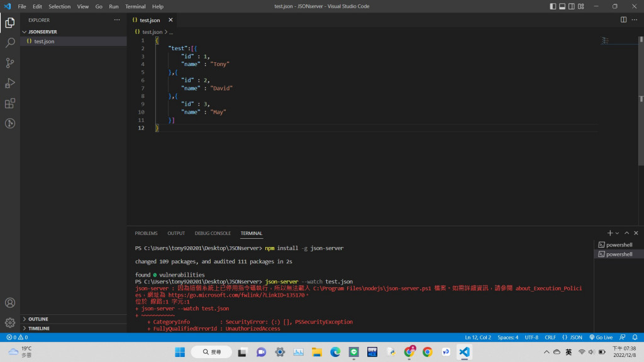This screenshot has width=644, height=362.
Task: Switch to the PROBLEMS panel tab
Action: click(x=146, y=233)
